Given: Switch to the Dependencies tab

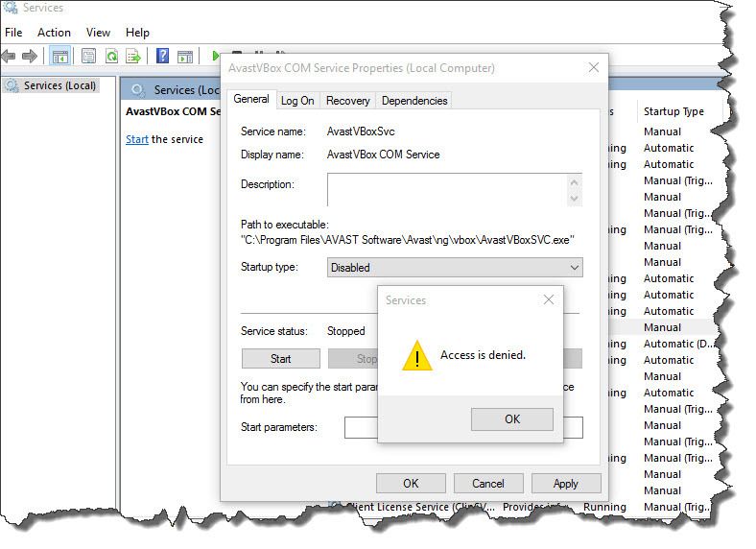Looking at the screenshot, I should click(414, 101).
